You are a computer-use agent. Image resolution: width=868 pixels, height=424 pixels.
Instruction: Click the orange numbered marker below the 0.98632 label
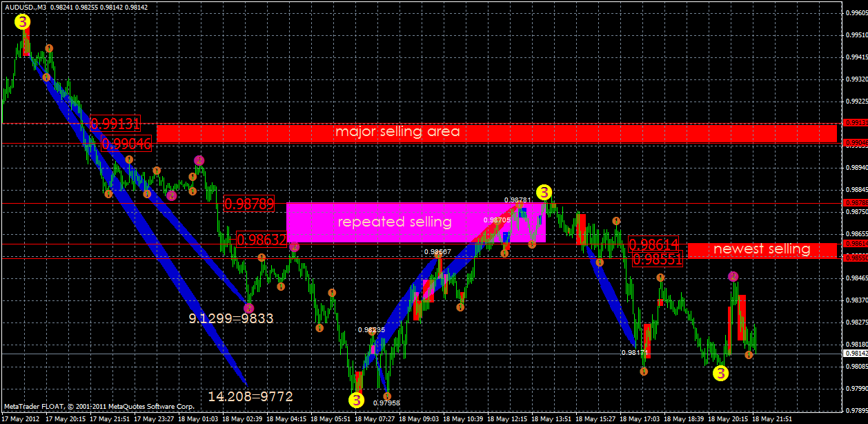click(x=262, y=256)
